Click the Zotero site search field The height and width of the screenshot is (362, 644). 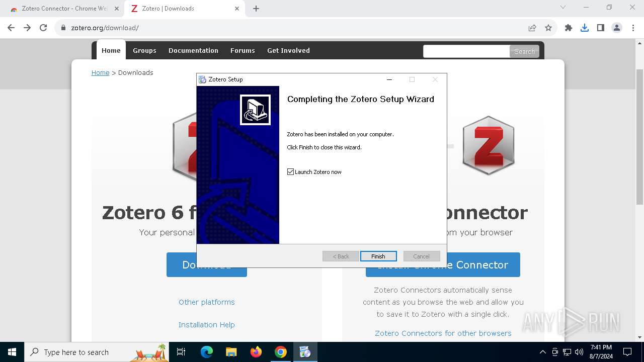pos(466,51)
